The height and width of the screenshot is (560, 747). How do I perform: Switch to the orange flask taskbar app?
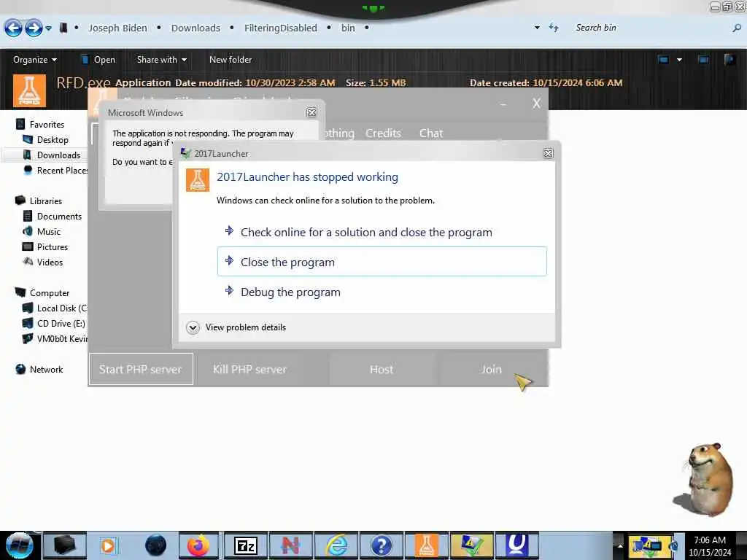point(426,545)
